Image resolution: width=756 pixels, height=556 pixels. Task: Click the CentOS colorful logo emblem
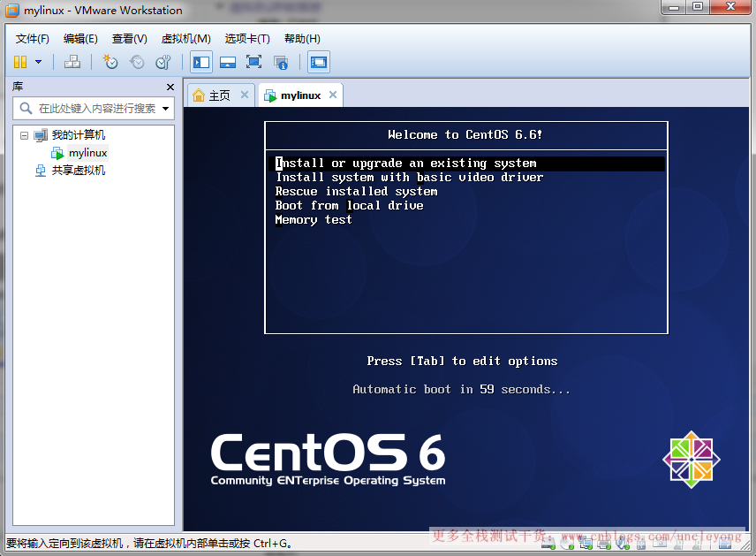(x=692, y=460)
